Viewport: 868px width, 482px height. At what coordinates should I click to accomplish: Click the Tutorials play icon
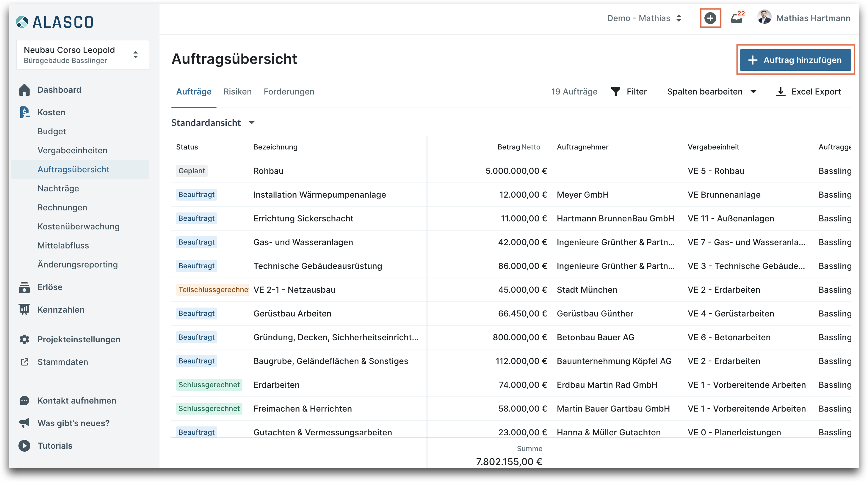[x=24, y=446]
